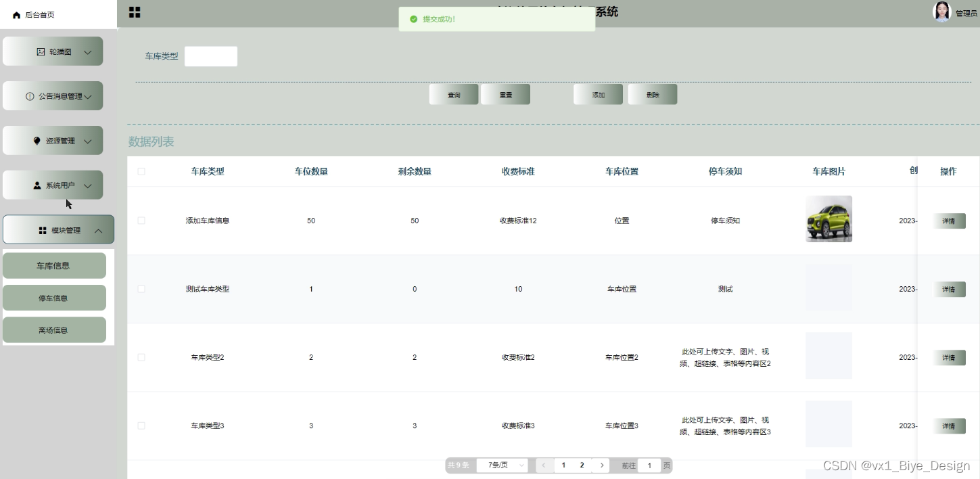Click the info icon next to 公告消息管理
The height and width of the screenshot is (479, 980).
click(x=30, y=96)
